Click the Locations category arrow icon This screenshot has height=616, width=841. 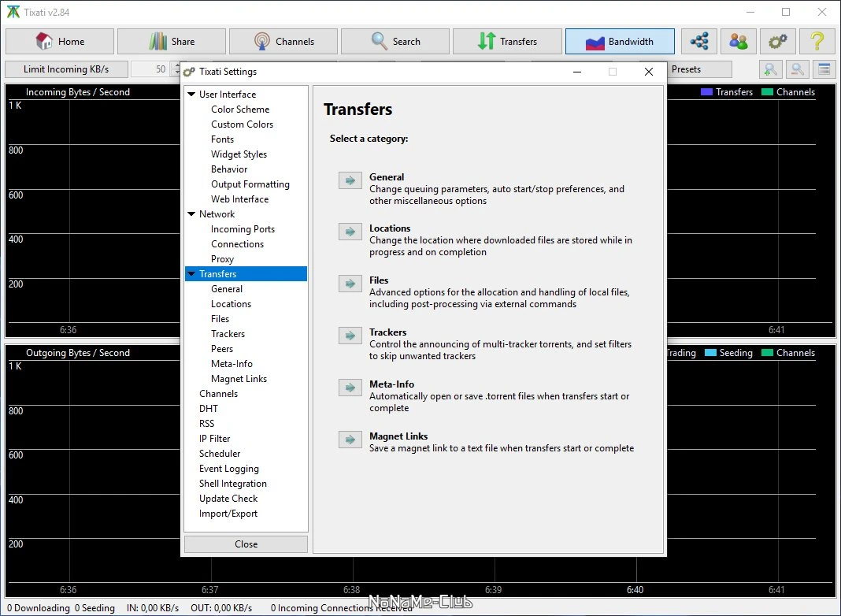[x=350, y=232]
